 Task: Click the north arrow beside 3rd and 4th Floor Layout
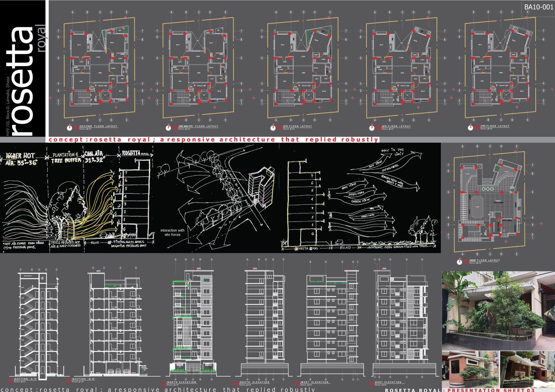click(x=168, y=127)
